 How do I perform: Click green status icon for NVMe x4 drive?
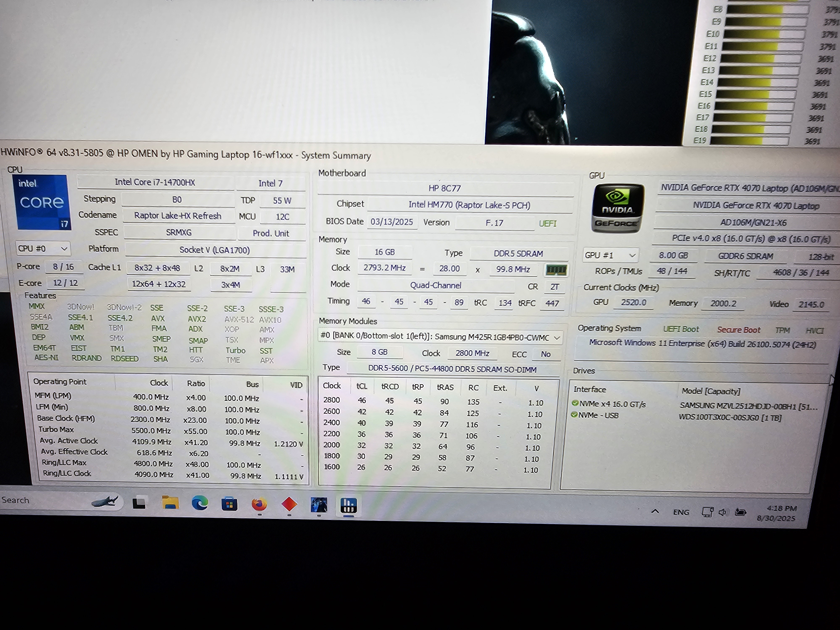575,403
